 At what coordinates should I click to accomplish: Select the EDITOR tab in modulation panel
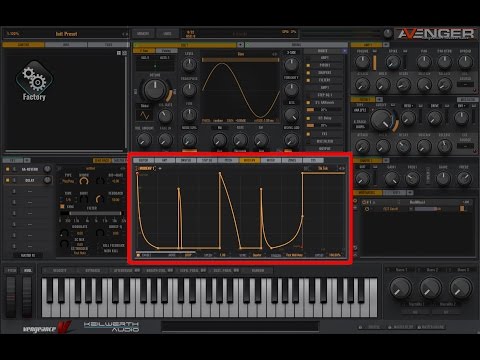coord(143,160)
